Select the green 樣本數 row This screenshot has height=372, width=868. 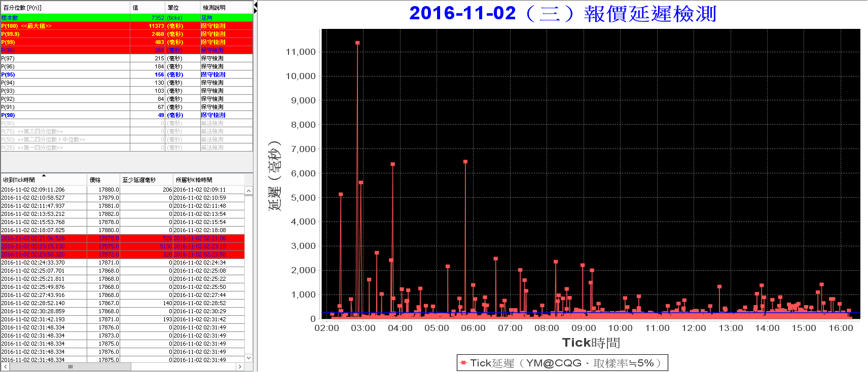coord(127,18)
